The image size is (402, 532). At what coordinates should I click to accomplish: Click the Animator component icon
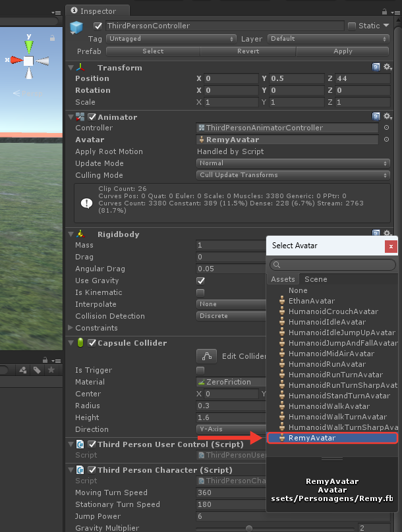tap(80, 117)
